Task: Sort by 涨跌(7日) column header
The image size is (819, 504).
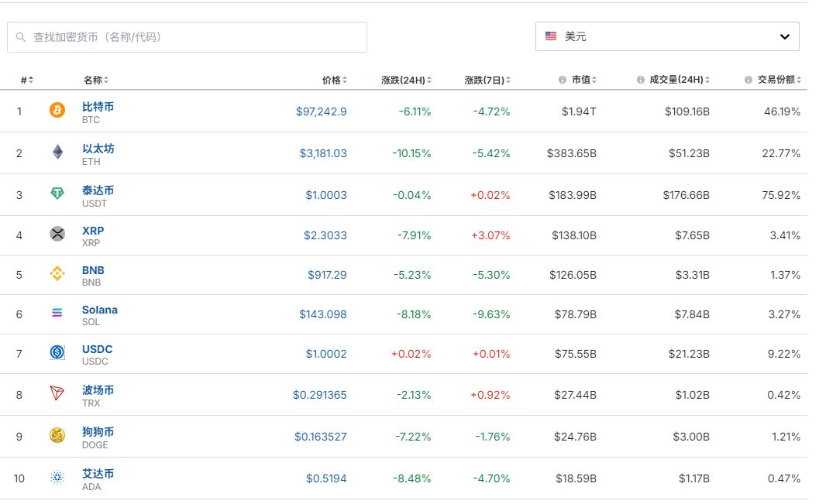Action: (x=485, y=81)
